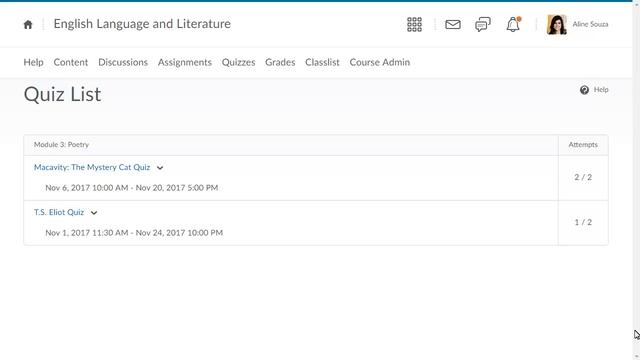Click the Help question mark icon
Screen dimensions: 640x360
(x=584, y=90)
